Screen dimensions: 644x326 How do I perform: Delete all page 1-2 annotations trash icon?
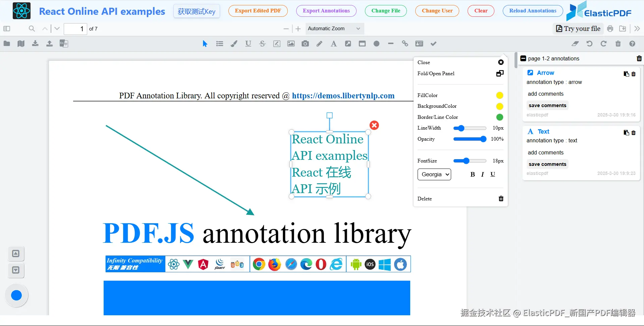coord(639,58)
